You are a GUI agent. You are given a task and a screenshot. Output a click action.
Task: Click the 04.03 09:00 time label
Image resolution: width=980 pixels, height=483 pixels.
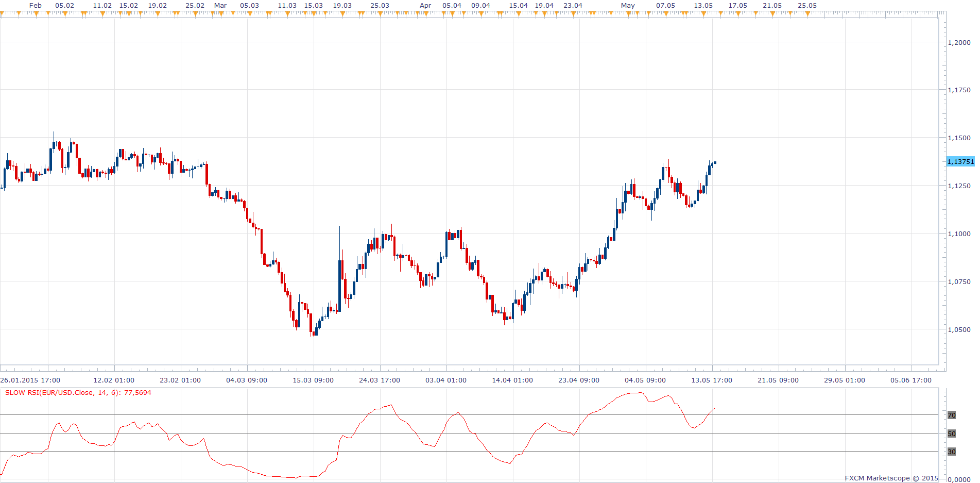(x=247, y=380)
